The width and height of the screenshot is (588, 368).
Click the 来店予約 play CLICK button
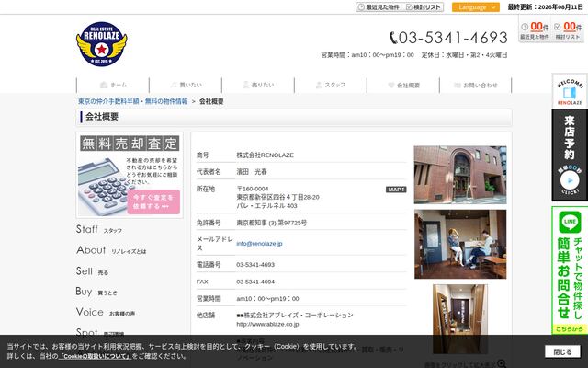(x=570, y=180)
